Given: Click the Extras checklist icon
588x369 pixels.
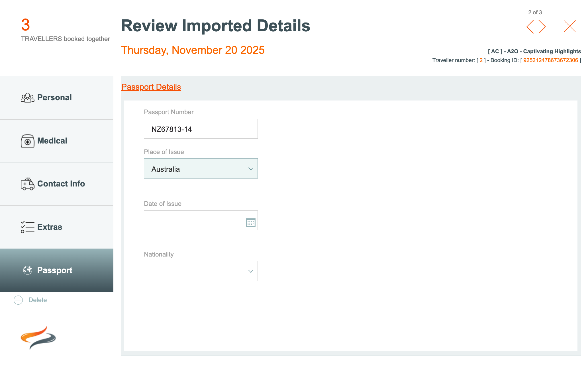Looking at the screenshot, I should (27, 227).
